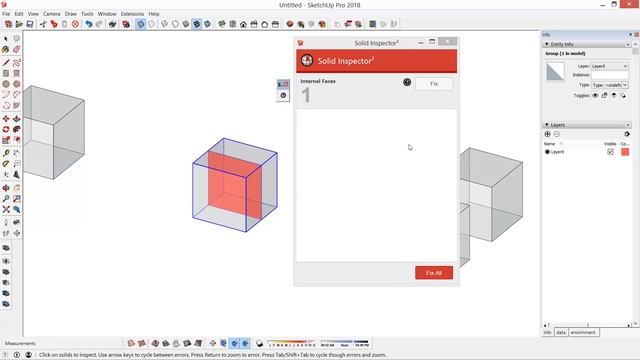Click the red Fix All button
The image size is (640, 360).
click(x=434, y=273)
